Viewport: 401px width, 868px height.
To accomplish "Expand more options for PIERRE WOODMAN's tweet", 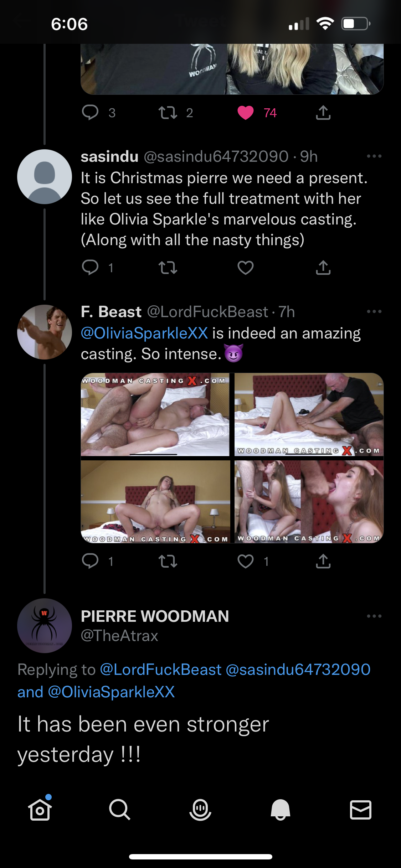I will (x=374, y=616).
